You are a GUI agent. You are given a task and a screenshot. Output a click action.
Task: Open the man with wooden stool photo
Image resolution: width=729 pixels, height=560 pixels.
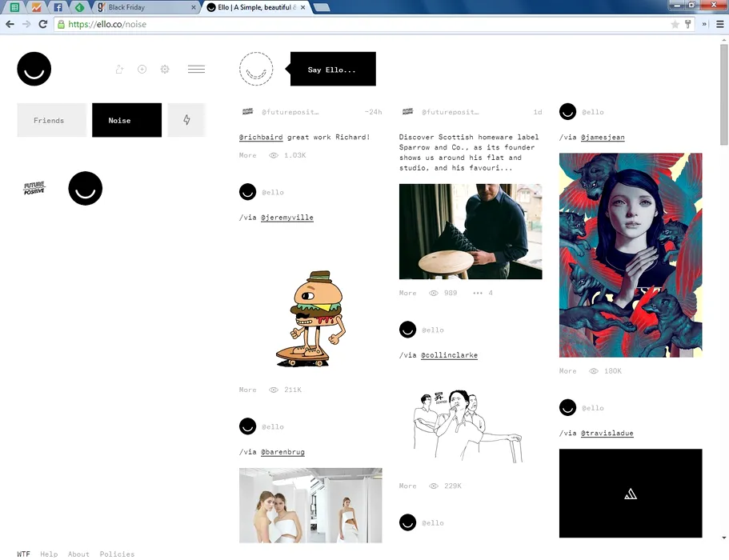tap(471, 231)
